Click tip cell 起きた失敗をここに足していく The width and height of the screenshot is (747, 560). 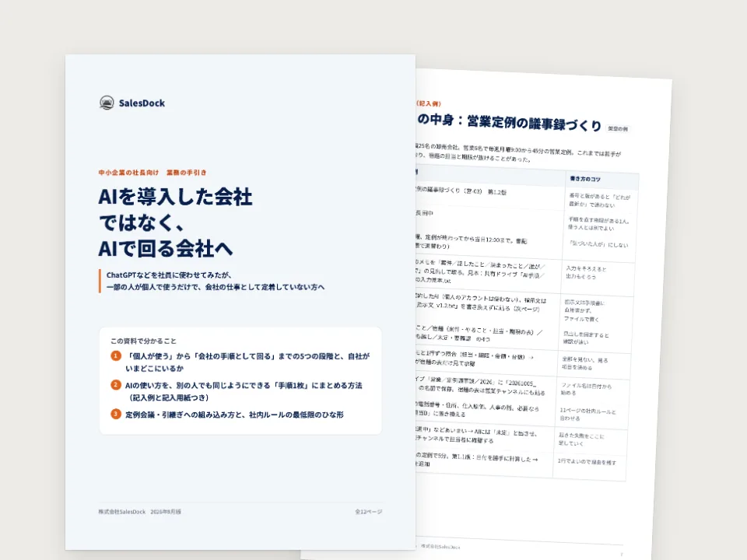tap(582, 439)
